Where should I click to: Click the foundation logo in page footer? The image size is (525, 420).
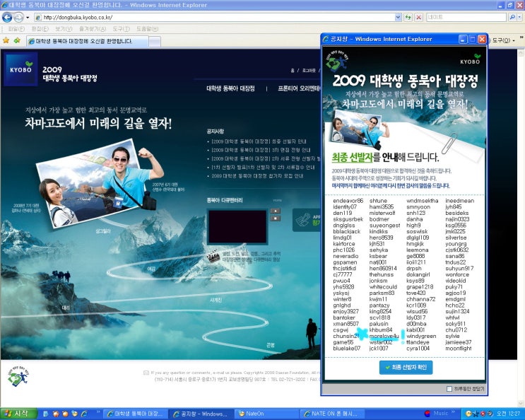(x=18, y=376)
